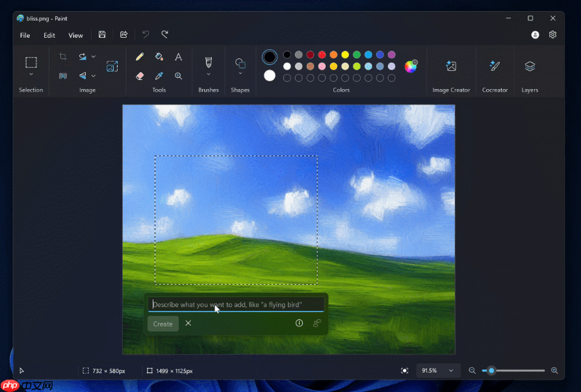The height and width of the screenshot is (392, 581).
Task: Open the user account profile icon
Action: pyautogui.click(x=535, y=35)
